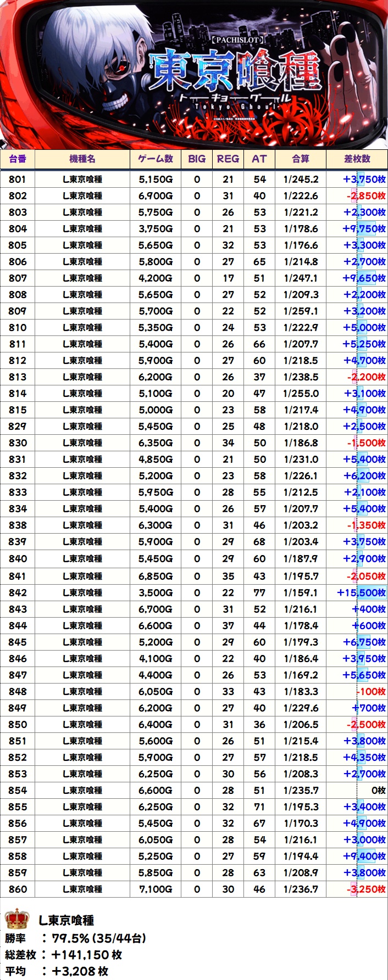
Task: Click the -2,200枚 loss for machine 813
Action: pos(366,377)
